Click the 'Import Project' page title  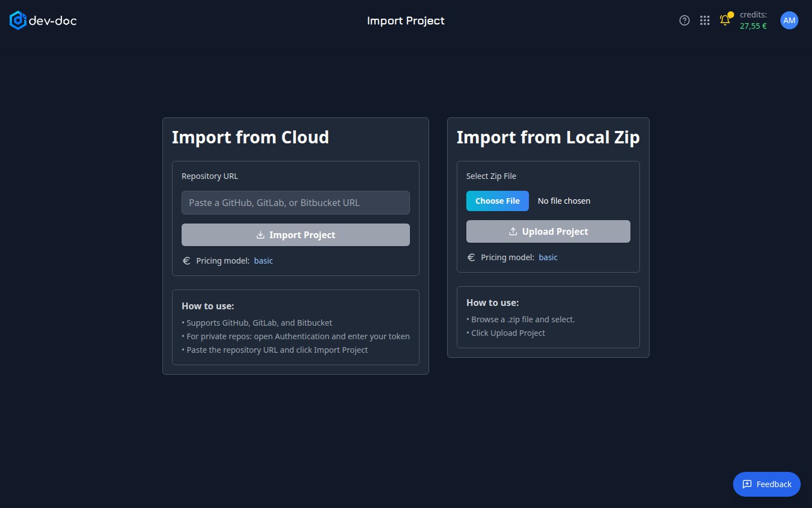click(x=406, y=21)
